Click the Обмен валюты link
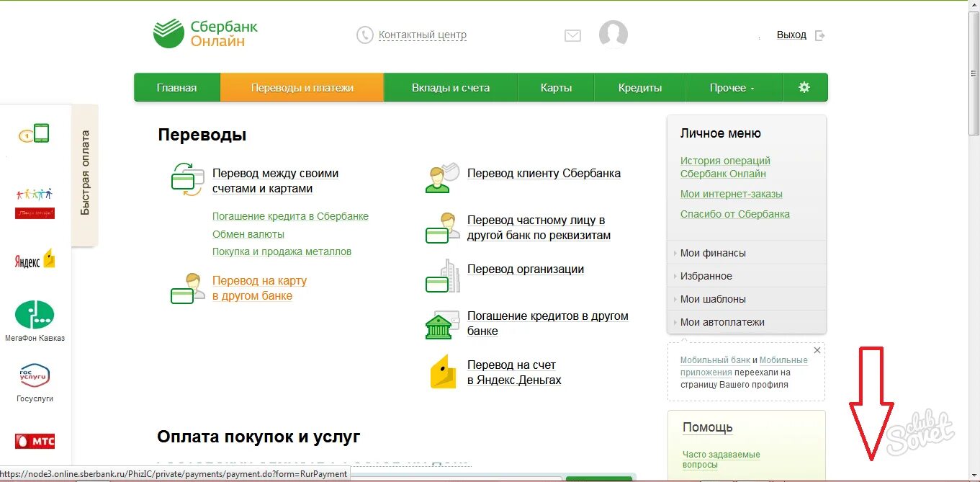This screenshot has width=980, height=482. [248, 234]
